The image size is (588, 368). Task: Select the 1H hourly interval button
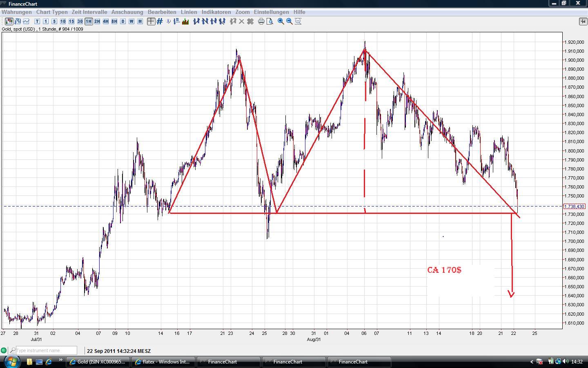pos(89,21)
